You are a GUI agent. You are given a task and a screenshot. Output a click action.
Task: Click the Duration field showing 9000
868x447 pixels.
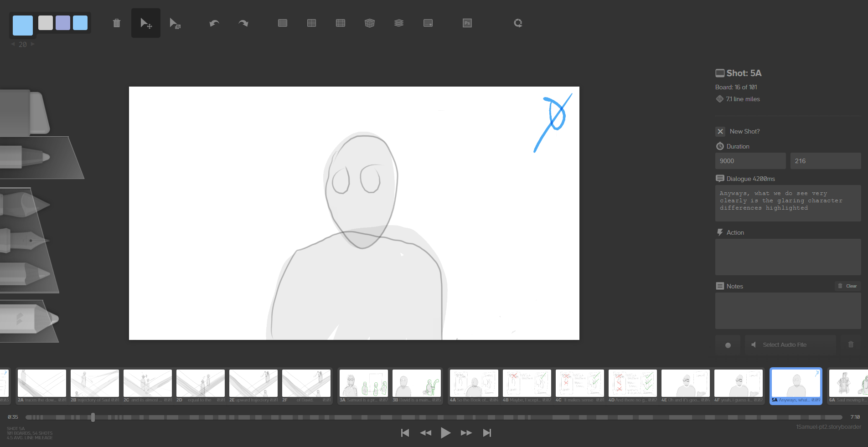click(750, 161)
